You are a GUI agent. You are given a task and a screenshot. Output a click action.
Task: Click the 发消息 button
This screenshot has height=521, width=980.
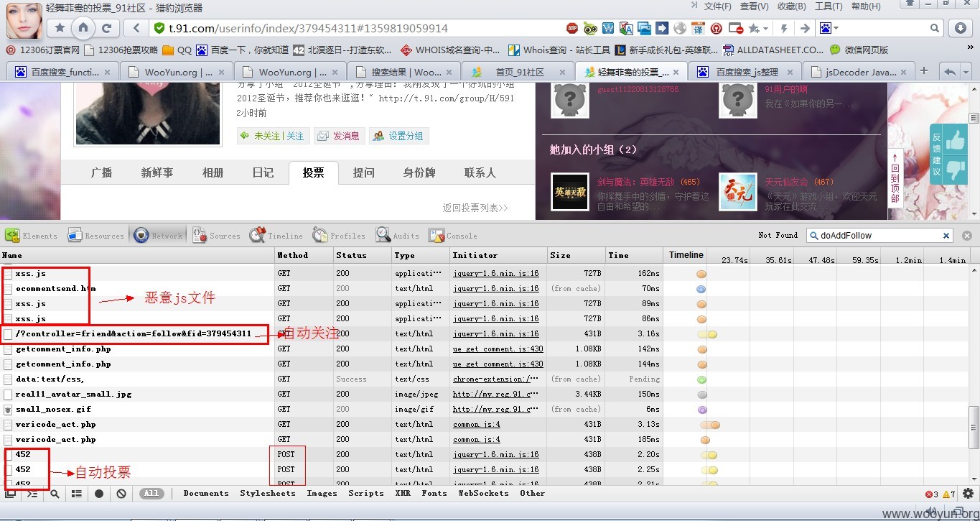point(339,136)
